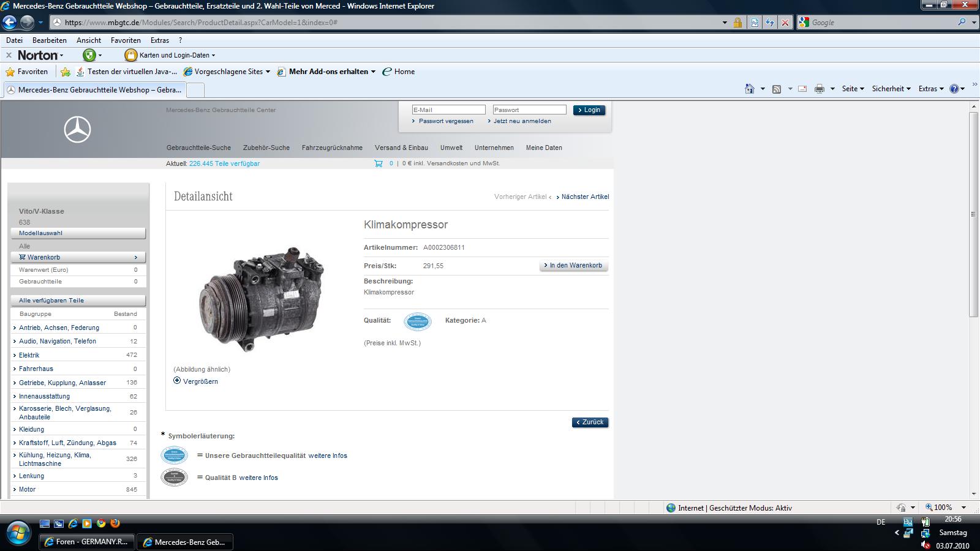
Task: Open Karten und Login-Daten dropdown
Action: [x=174, y=55]
